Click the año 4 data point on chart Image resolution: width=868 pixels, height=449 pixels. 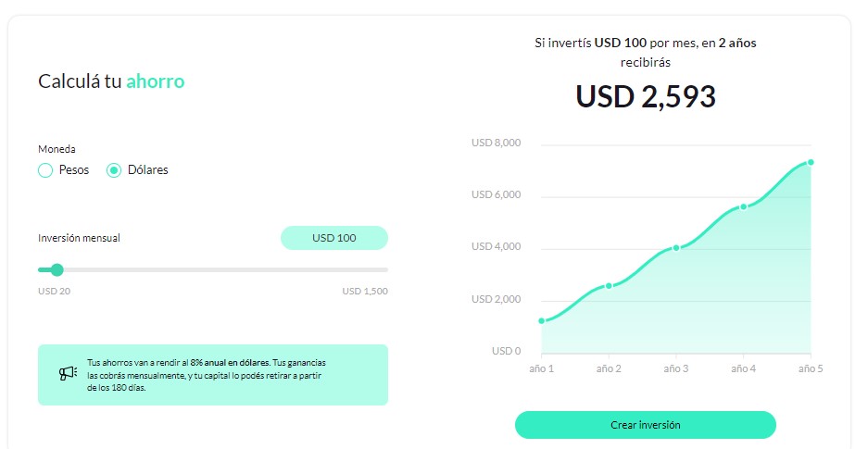pos(743,206)
